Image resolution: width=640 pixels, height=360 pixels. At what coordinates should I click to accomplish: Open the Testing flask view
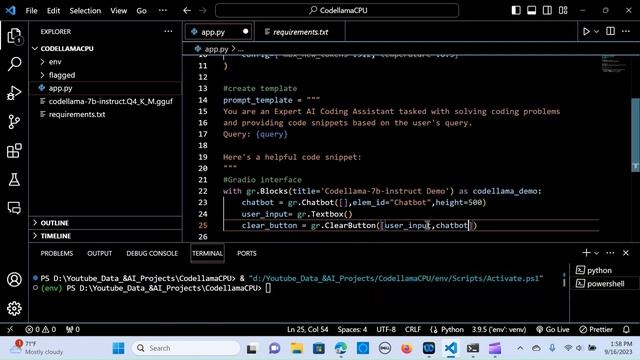(14, 180)
